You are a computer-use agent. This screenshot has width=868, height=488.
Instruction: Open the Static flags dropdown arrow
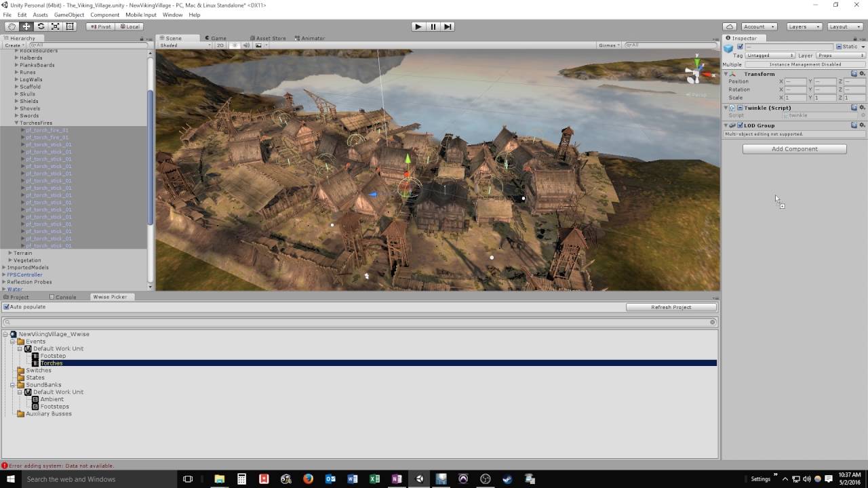(x=863, y=47)
